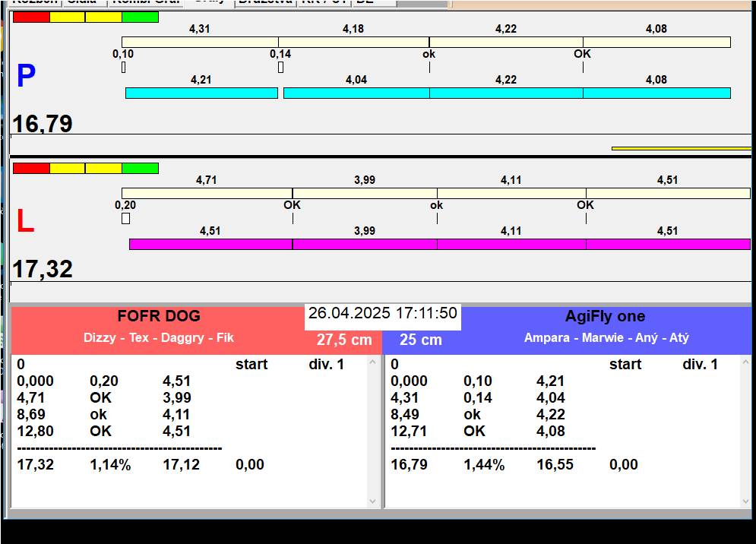The width and height of the screenshot is (756, 544).
Task: Select the cyan 4,21 run bar
Action: pyautogui.click(x=201, y=93)
